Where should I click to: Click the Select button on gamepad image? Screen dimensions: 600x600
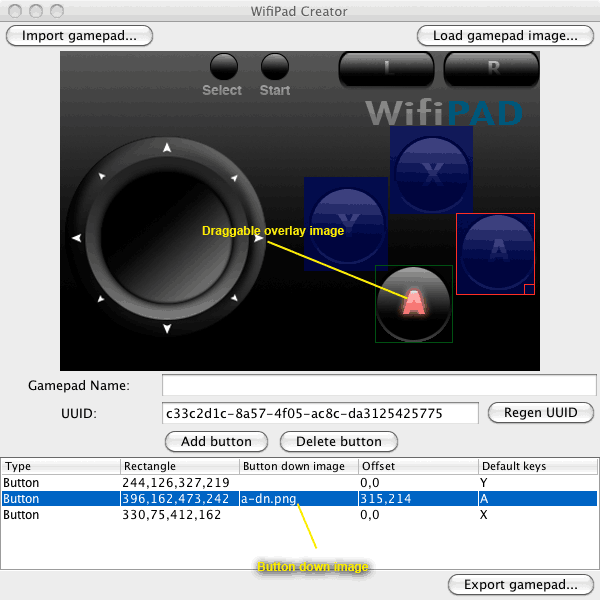224,67
